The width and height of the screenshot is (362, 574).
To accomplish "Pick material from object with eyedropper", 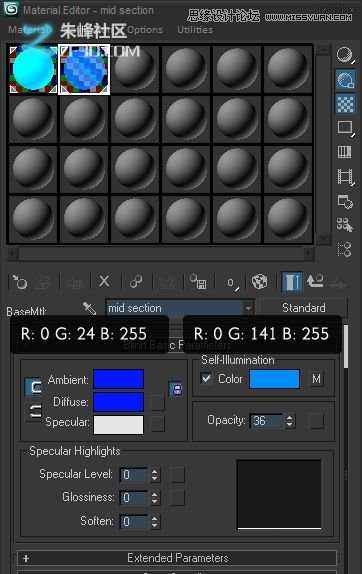I will tap(89, 308).
